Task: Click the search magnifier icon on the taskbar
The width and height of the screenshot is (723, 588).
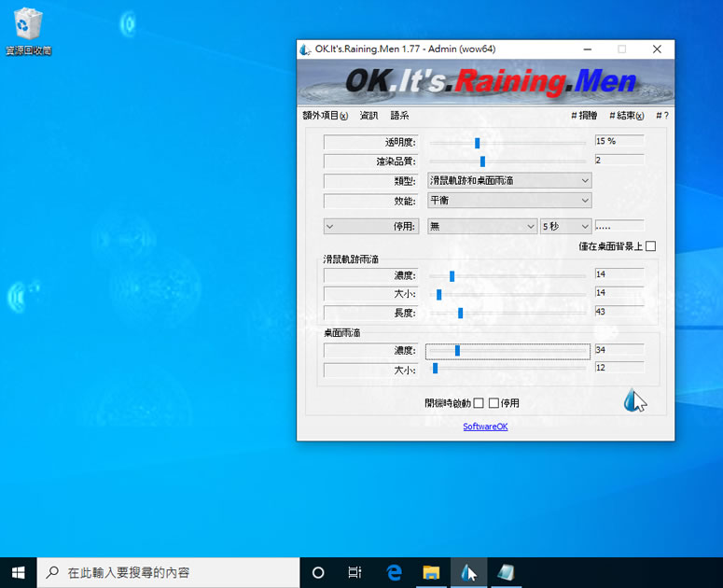Action: [52, 572]
